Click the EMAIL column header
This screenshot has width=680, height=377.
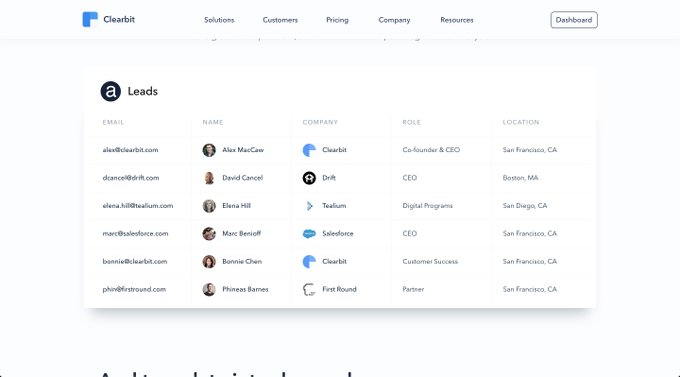click(113, 122)
